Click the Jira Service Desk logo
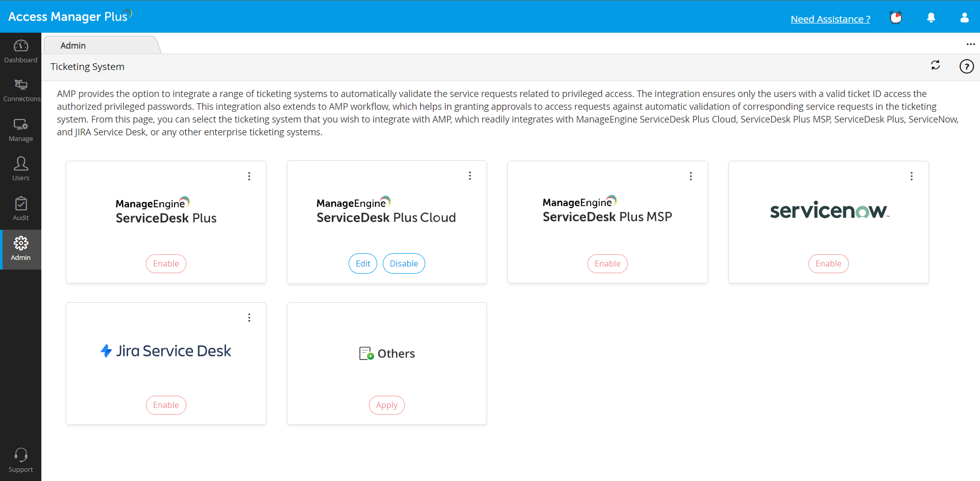Viewport: 980px width, 481px height. [166, 351]
